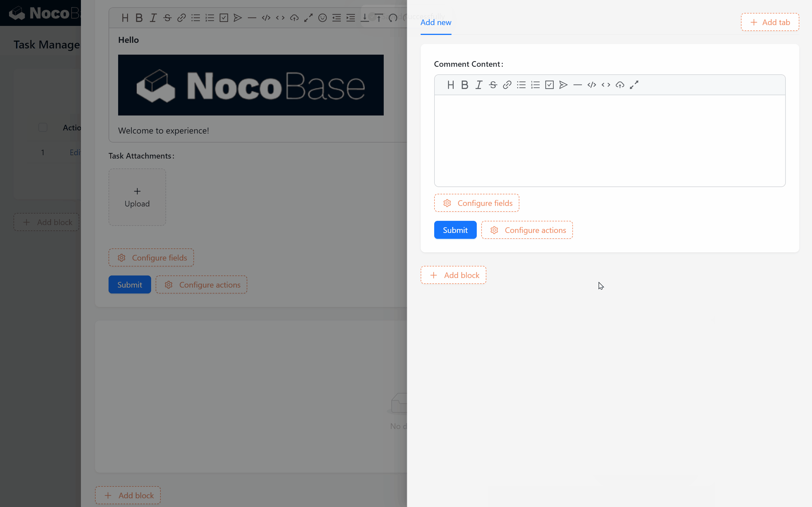Click into the Comment Content text area
The height and width of the screenshot is (507, 812).
pyautogui.click(x=609, y=141)
